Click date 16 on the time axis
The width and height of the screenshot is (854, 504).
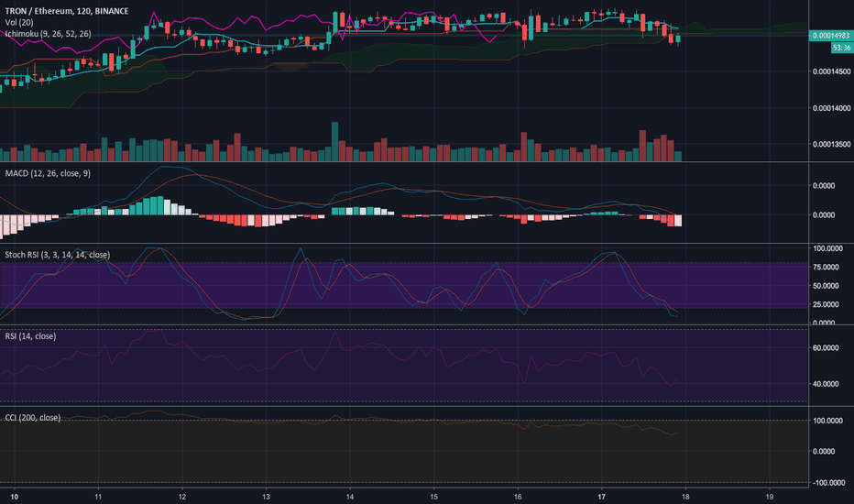click(518, 497)
